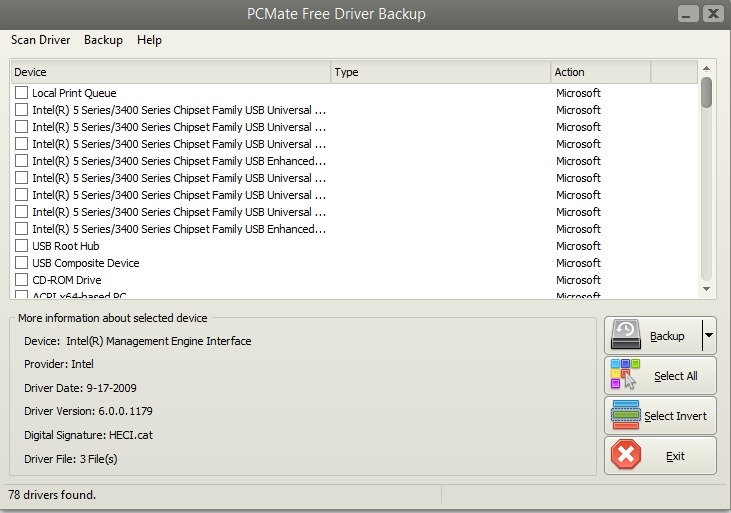Click the scroll up arrow of device list
Viewport: 731px width, 513px height.
[x=707, y=68]
